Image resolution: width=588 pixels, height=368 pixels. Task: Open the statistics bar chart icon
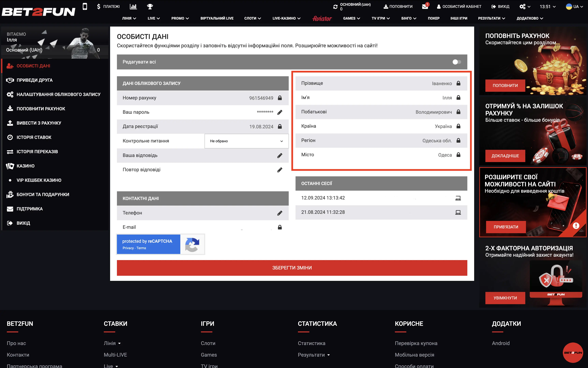[133, 7]
